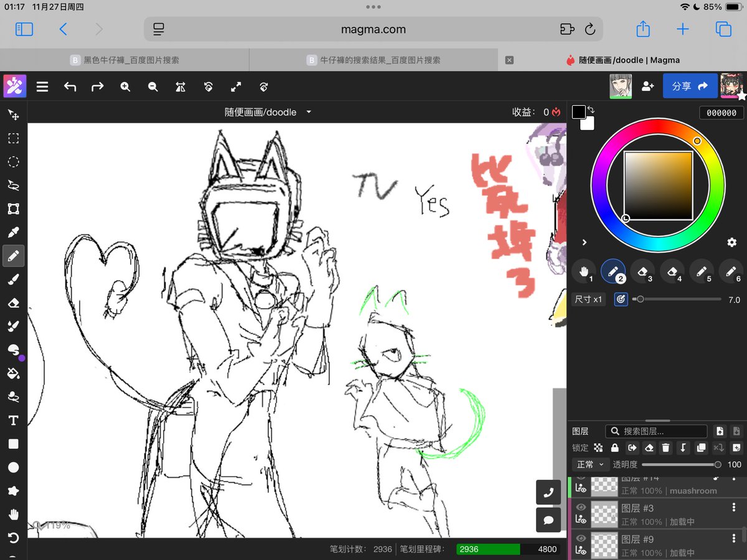
Task: Zoom out of the canvas
Action: (153, 87)
